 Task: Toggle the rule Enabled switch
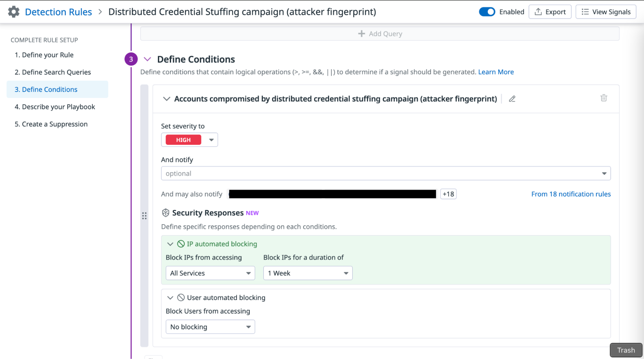[487, 12]
